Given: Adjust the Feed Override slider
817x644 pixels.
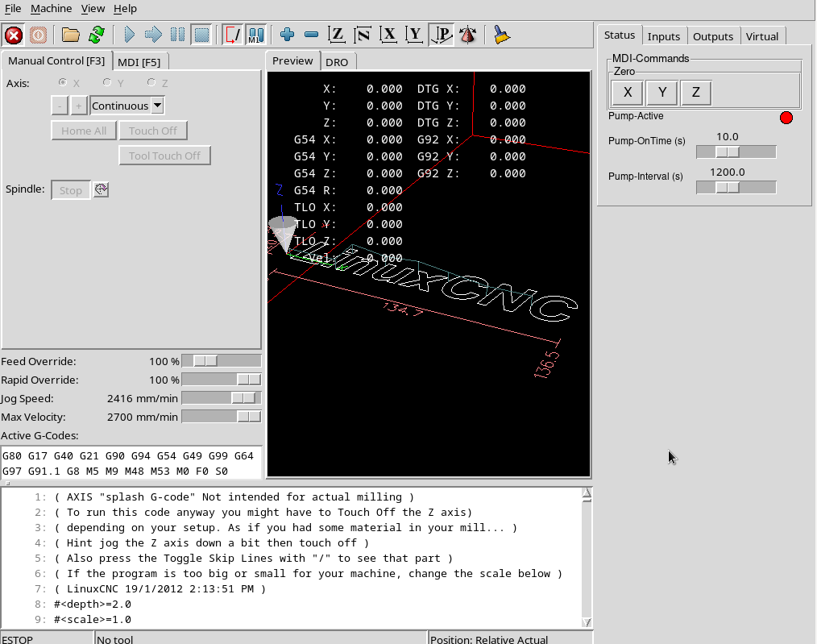Looking at the screenshot, I should click(x=222, y=360).
